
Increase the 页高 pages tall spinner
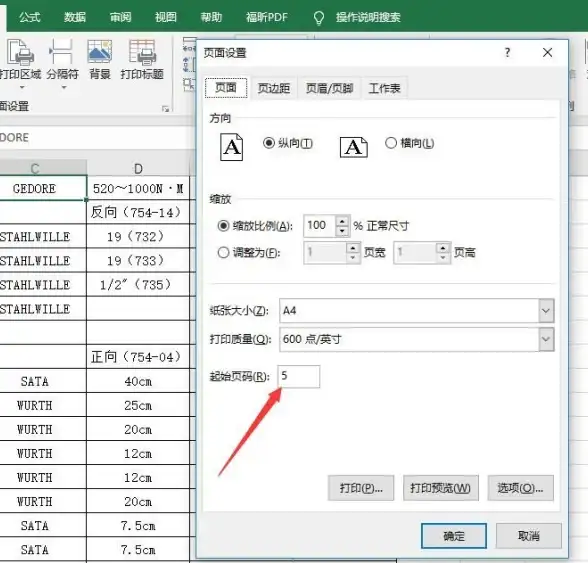point(443,248)
